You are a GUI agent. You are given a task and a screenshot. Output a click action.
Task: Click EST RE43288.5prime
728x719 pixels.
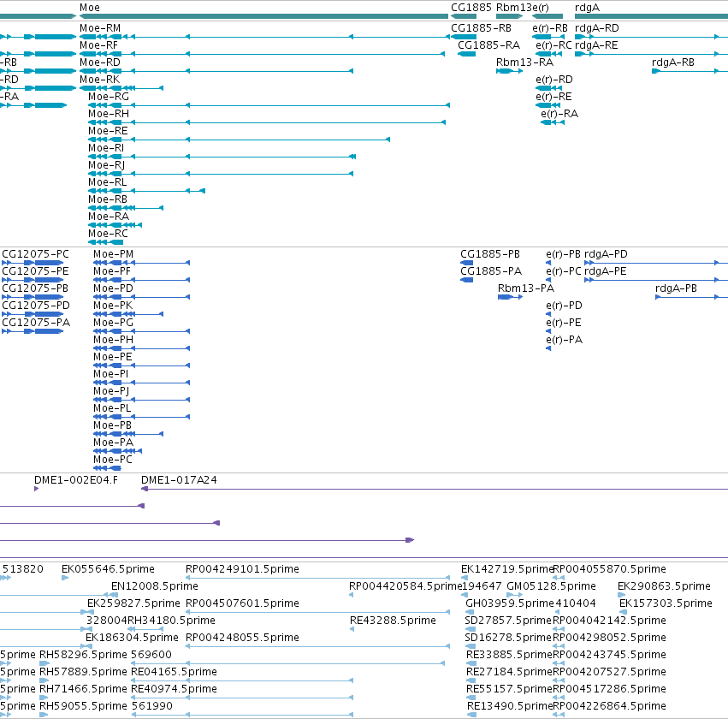pyautogui.click(x=393, y=621)
